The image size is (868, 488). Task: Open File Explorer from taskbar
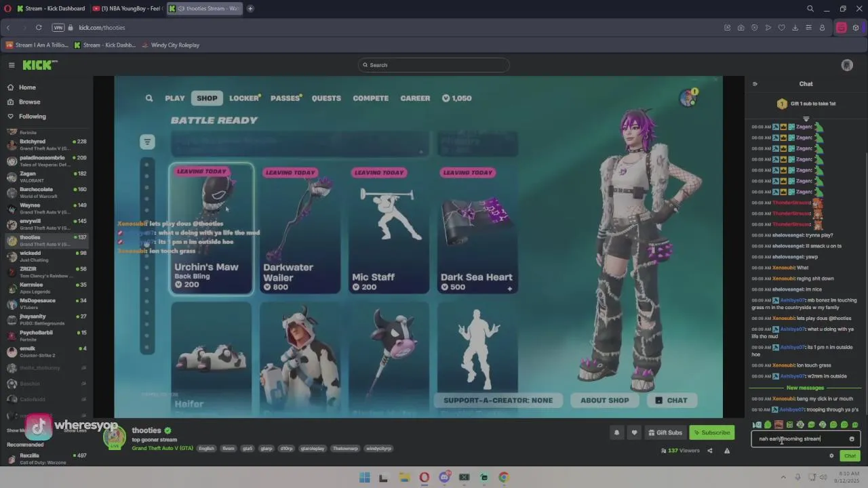coord(404,478)
